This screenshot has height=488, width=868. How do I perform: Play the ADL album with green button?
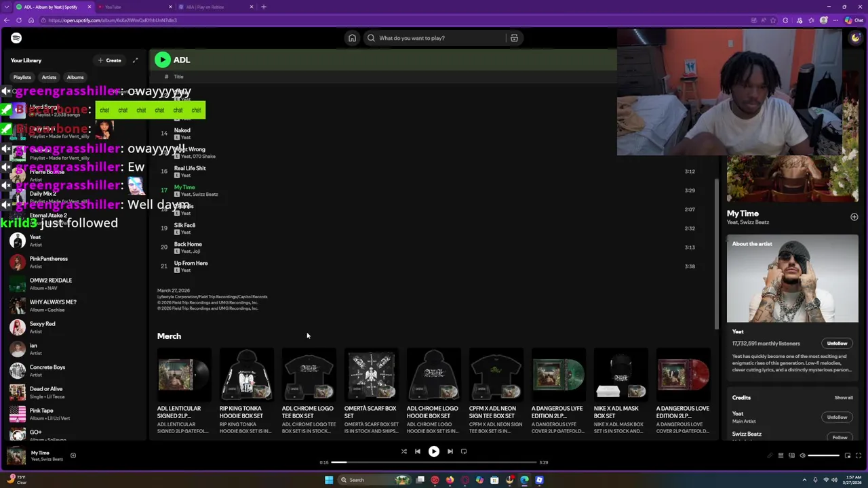(x=162, y=60)
